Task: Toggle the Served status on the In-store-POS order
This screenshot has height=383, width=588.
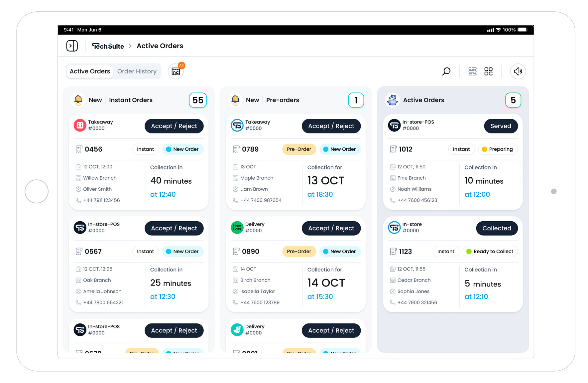Action: [501, 126]
